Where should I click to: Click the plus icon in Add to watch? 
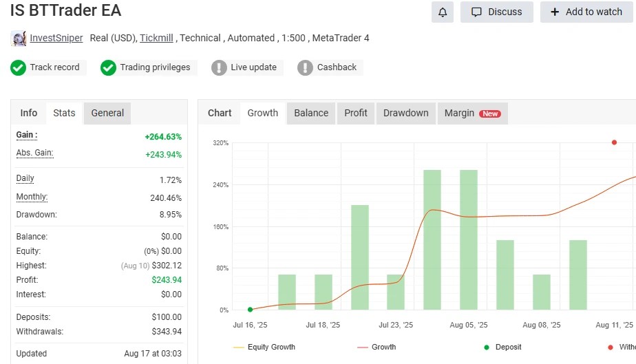(x=555, y=12)
